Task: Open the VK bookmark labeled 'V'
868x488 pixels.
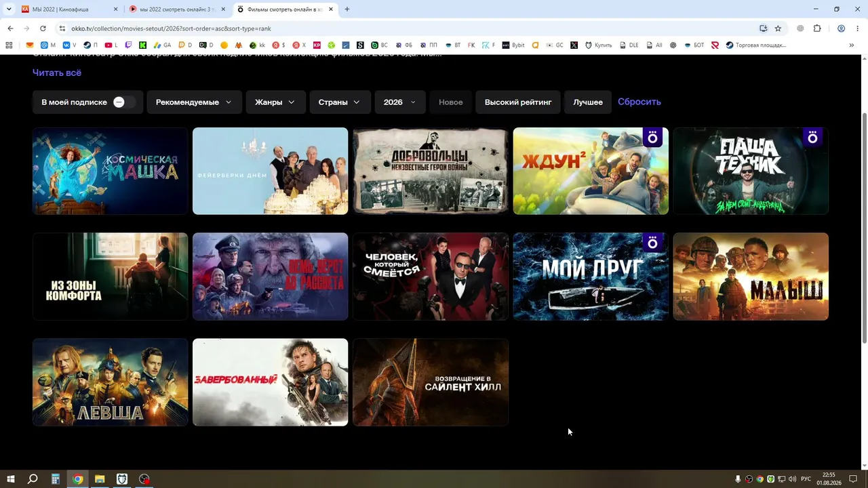Action: coord(71,45)
